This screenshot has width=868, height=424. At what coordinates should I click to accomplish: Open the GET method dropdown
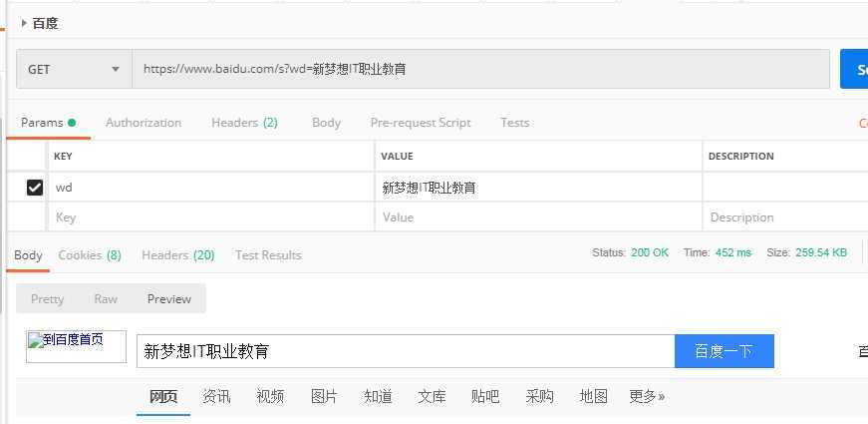tap(74, 69)
